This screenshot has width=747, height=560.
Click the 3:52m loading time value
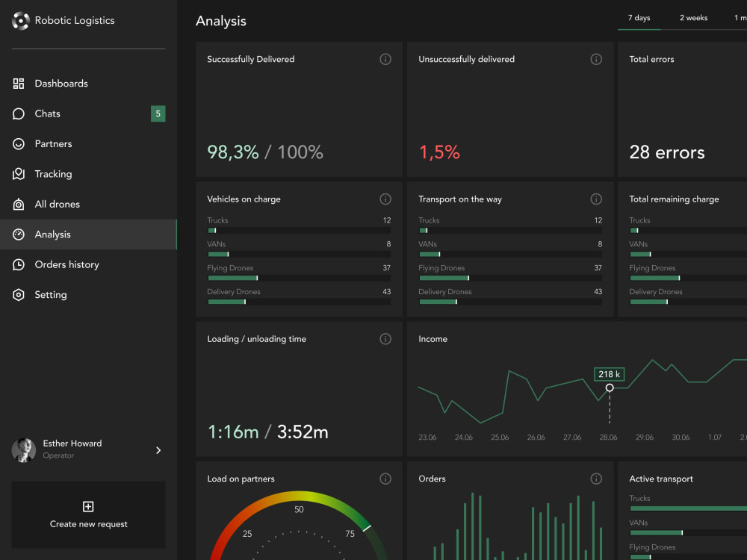tap(303, 432)
